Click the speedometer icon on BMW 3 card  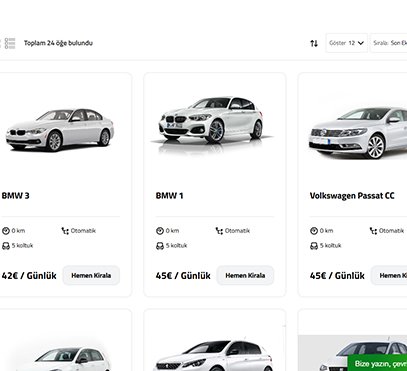pyautogui.click(x=6, y=231)
